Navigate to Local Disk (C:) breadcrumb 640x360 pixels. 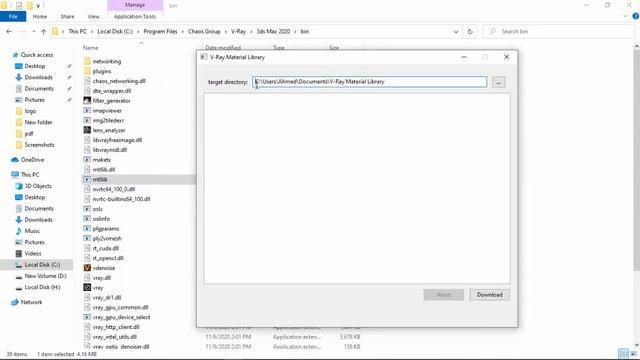[115, 31]
